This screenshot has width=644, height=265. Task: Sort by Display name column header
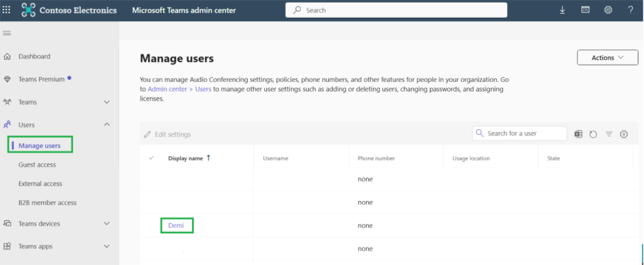186,158
